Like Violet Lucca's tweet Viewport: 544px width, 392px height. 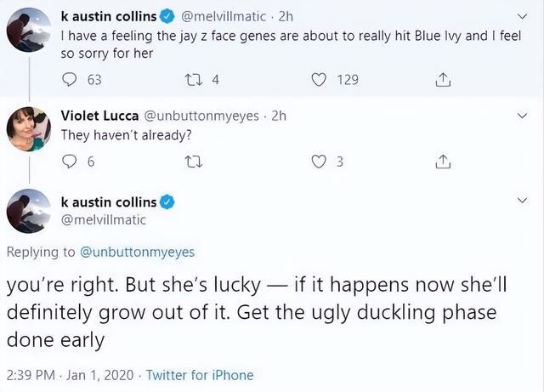coord(319,162)
